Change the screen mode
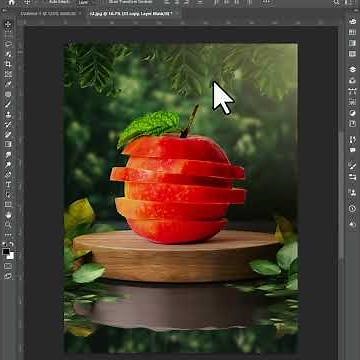Screen dimensions: 360x360 click(8, 276)
